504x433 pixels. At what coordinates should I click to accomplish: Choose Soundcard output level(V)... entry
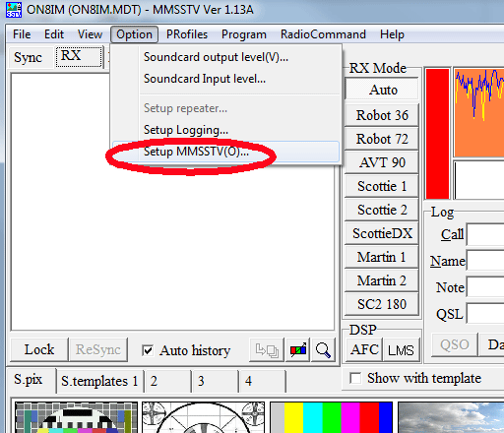[225, 57]
